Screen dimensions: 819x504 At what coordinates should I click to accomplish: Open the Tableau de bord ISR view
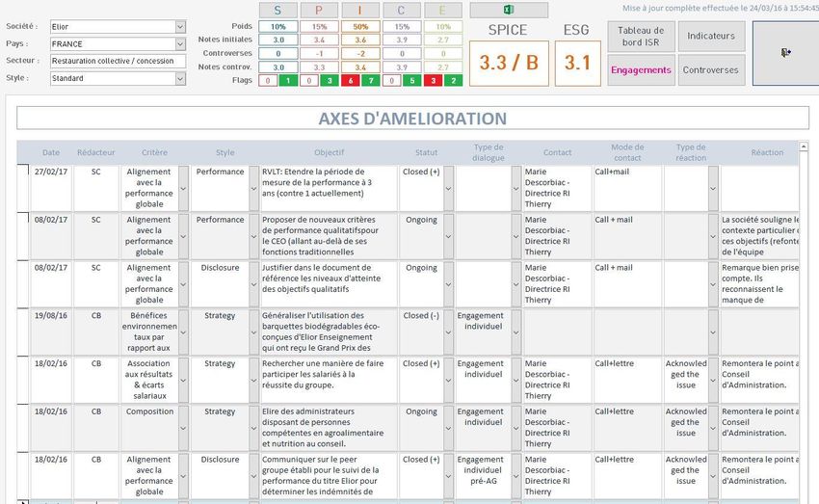coord(641,37)
